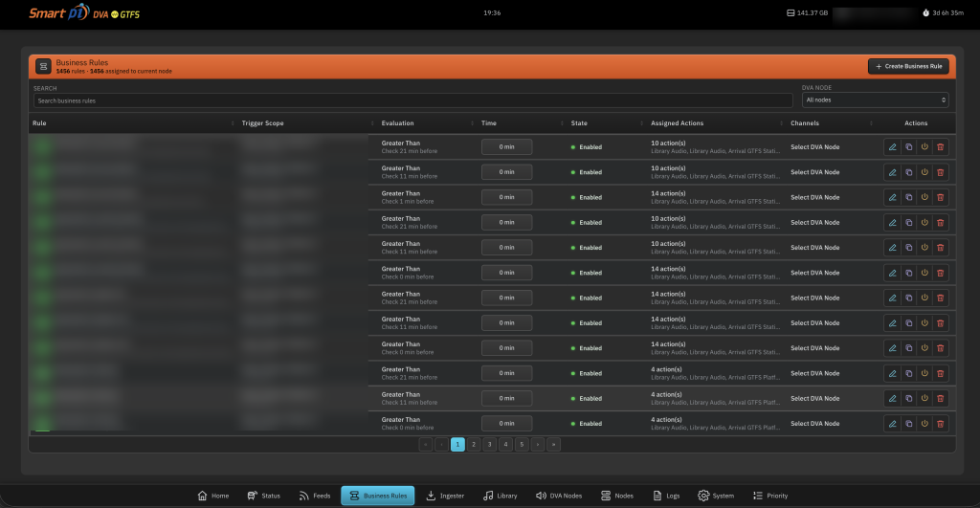The height and width of the screenshot is (508, 980).
Task: Copy the 21 min, 4 action(s) rule
Action: [909, 374]
